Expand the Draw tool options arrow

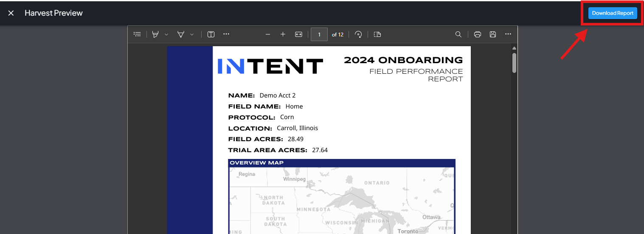192,34
